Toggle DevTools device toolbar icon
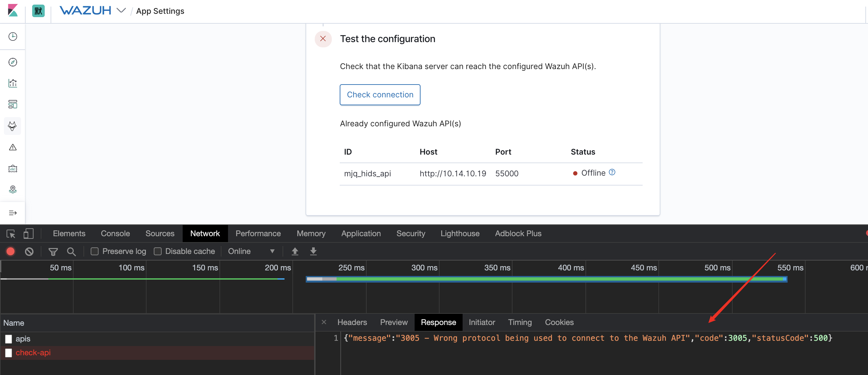 28,234
